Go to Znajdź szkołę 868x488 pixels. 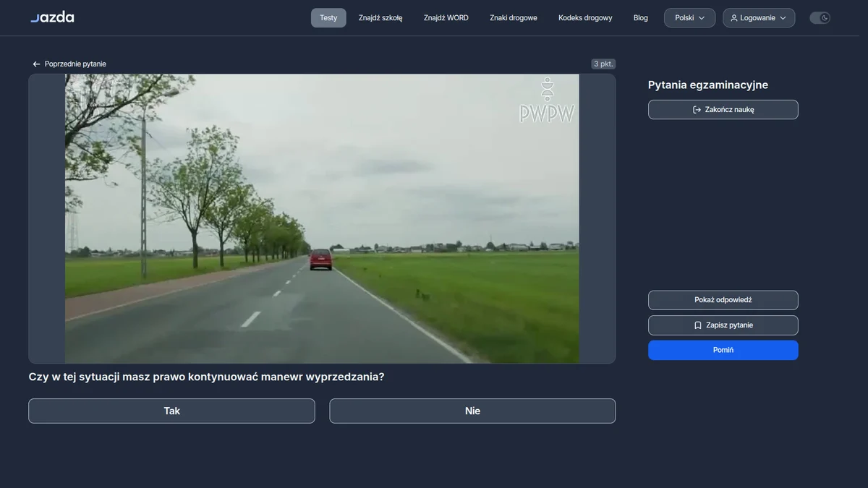coord(380,18)
